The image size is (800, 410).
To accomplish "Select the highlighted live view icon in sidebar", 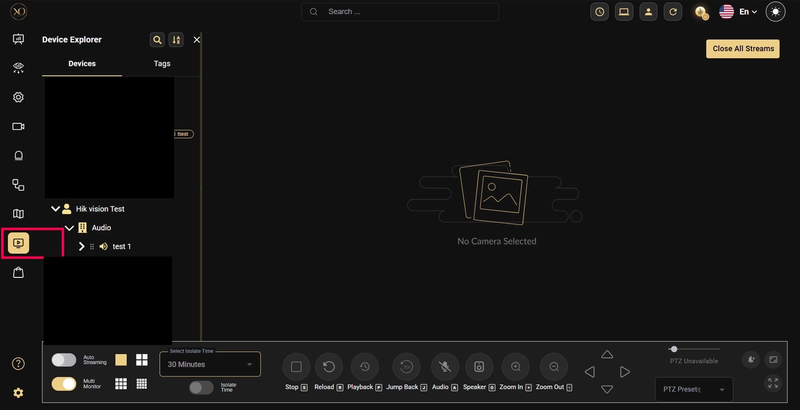I will (18, 243).
